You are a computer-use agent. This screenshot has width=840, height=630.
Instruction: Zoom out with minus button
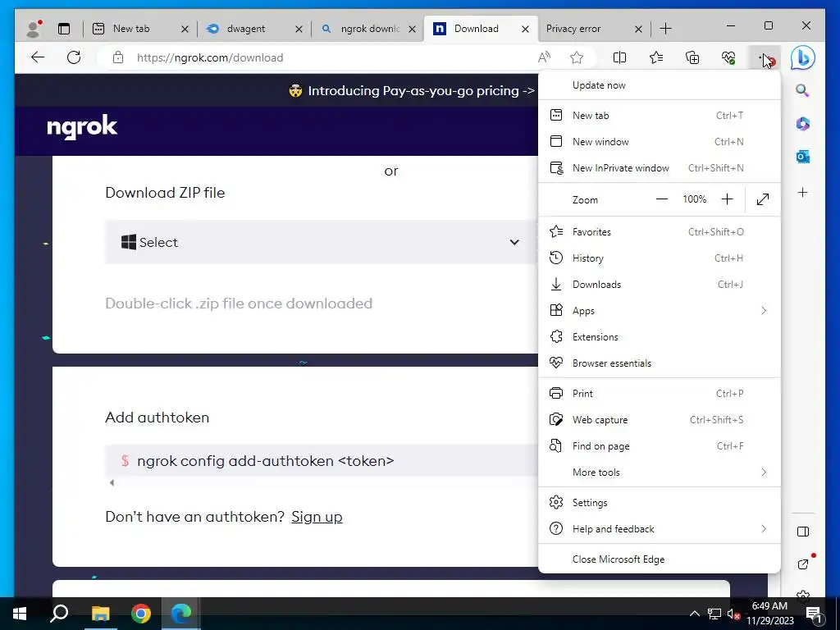click(662, 199)
